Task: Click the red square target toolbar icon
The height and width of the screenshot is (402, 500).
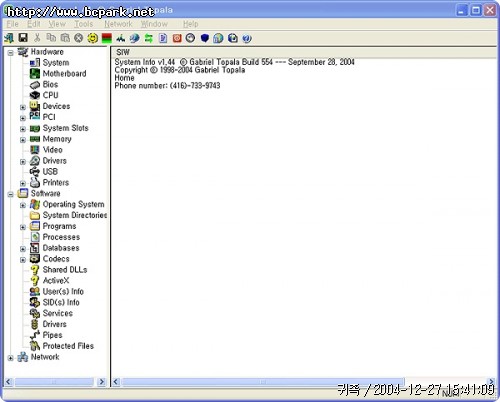Action: click(x=177, y=38)
